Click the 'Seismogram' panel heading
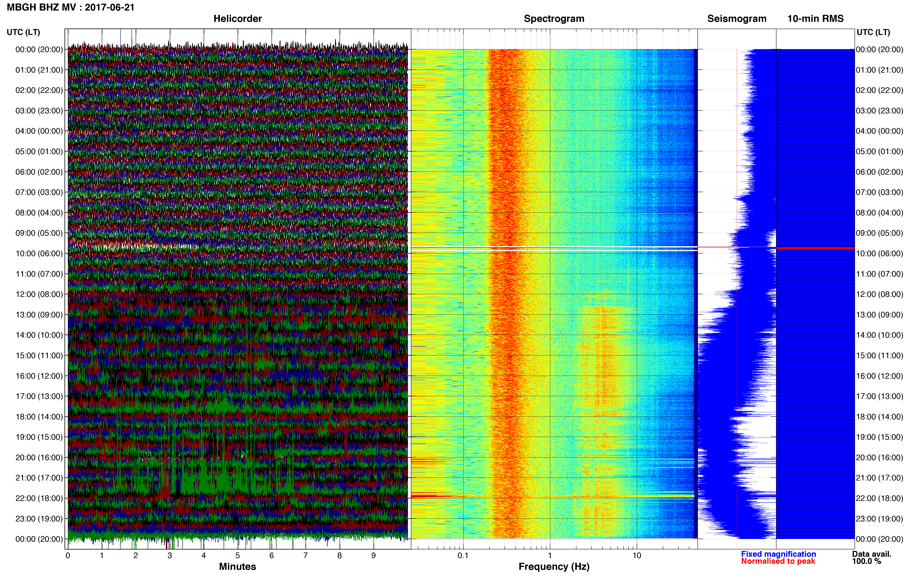Image resolution: width=924 pixels, height=578 pixels. coord(737,19)
